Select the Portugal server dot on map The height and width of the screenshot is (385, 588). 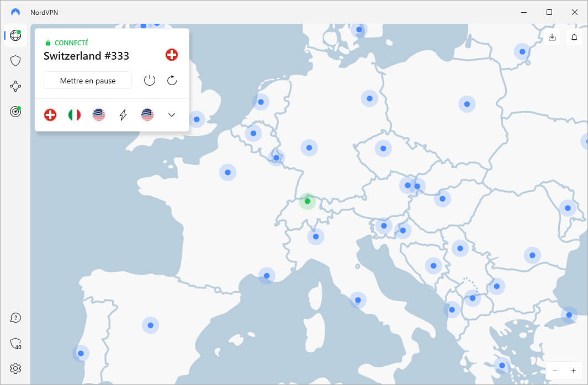pos(81,354)
